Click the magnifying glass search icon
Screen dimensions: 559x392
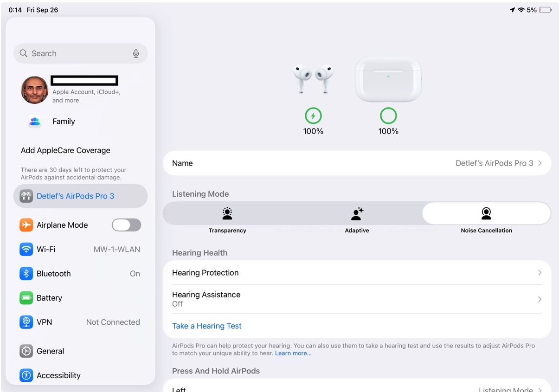click(x=24, y=53)
